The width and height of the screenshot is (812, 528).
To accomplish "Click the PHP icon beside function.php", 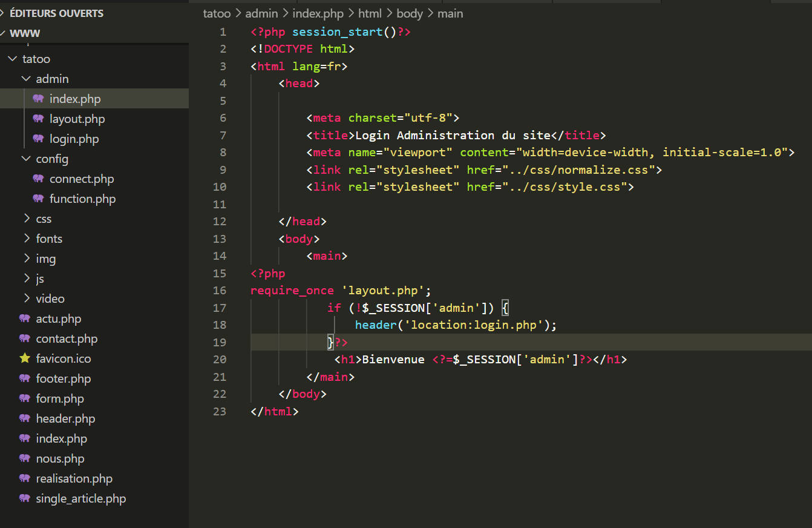I will click(x=39, y=199).
